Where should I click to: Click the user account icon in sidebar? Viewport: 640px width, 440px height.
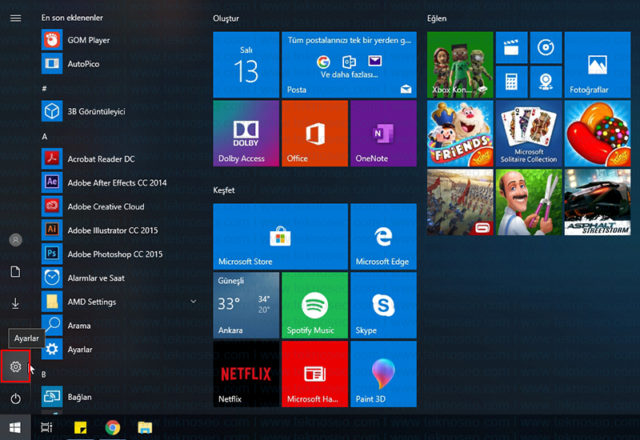[16, 240]
